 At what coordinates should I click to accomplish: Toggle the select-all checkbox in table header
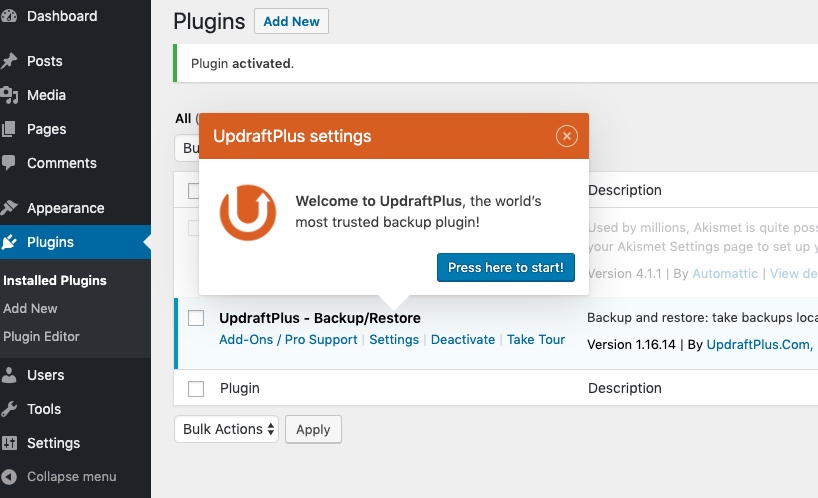(x=193, y=191)
